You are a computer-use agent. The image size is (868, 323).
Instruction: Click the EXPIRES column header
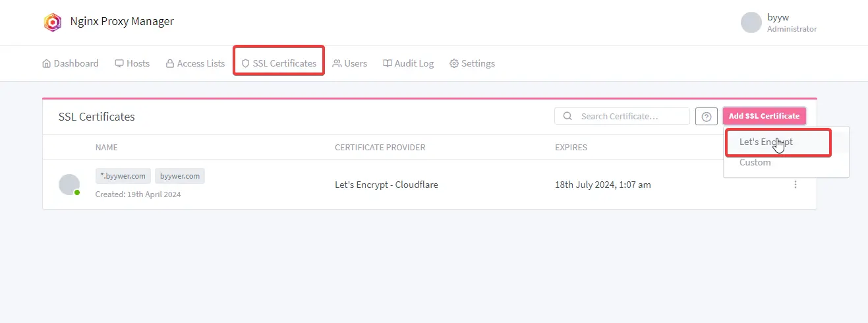coord(571,148)
